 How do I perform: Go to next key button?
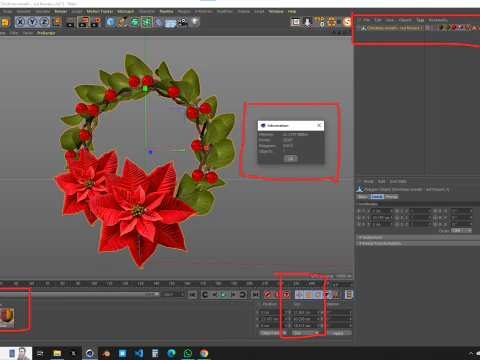pos(243,295)
